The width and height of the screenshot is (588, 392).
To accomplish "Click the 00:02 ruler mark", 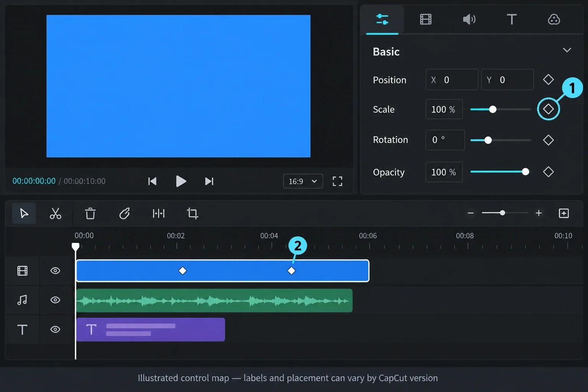I will tap(176, 236).
